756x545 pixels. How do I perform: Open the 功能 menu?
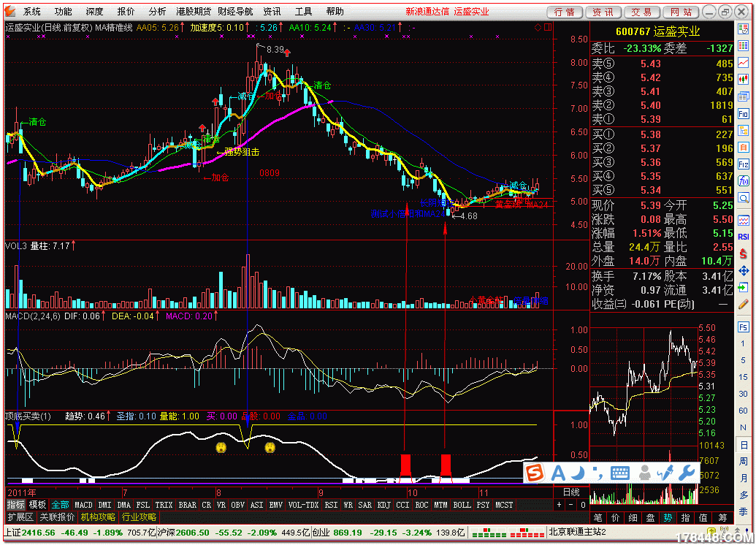pos(63,11)
